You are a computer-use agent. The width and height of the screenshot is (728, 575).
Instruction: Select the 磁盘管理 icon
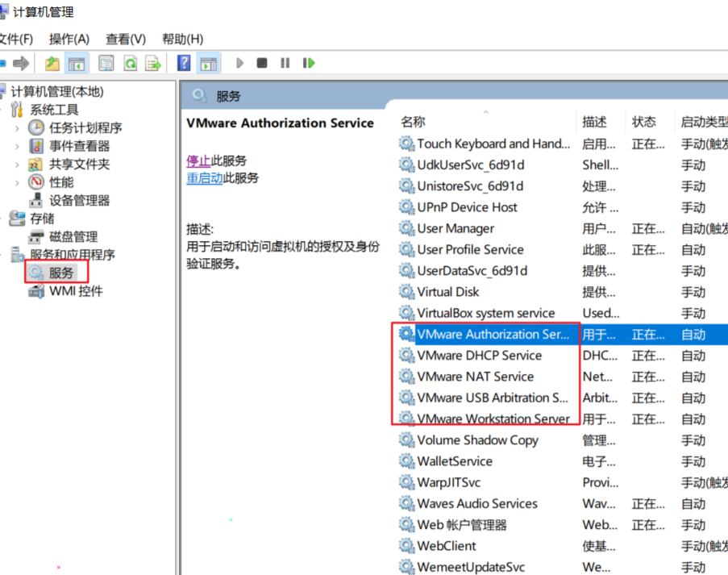point(36,236)
